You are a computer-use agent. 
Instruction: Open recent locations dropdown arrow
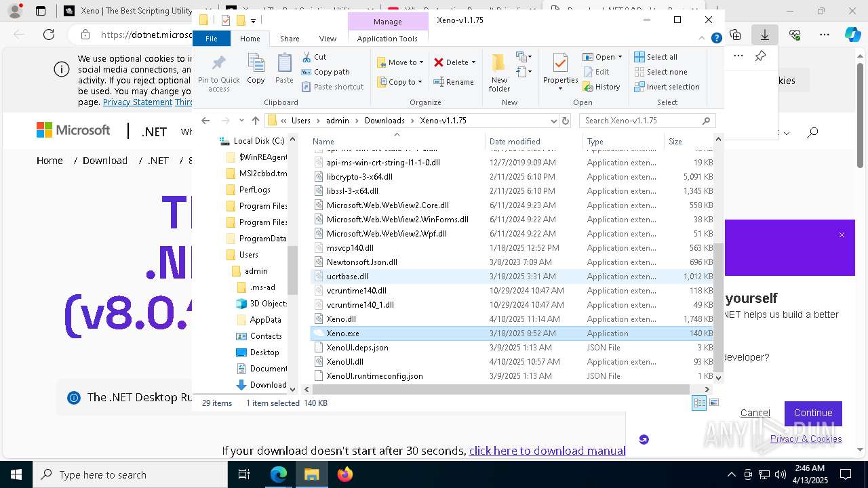241,121
